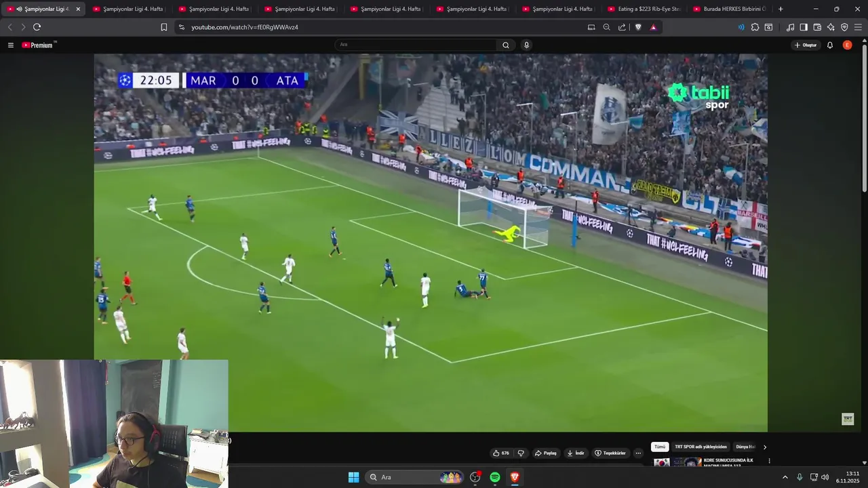Go forward in browser history
The width and height of the screenshot is (868, 488).
coord(23,27)
